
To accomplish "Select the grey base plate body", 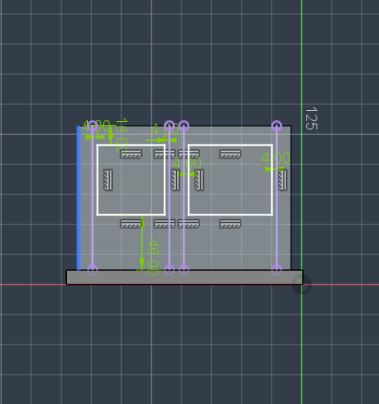I will click(185, 277).
